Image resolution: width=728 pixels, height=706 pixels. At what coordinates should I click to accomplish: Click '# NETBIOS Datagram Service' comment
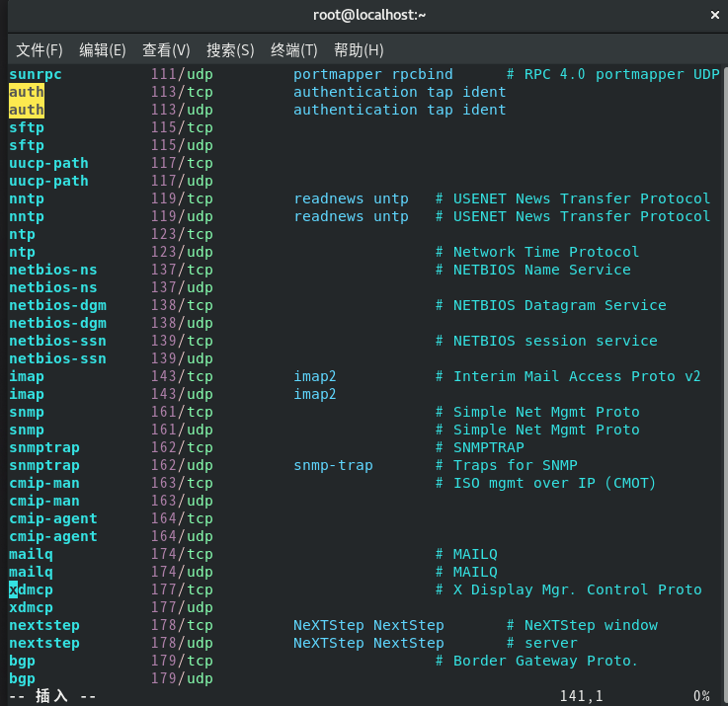[x=550, y=305]
